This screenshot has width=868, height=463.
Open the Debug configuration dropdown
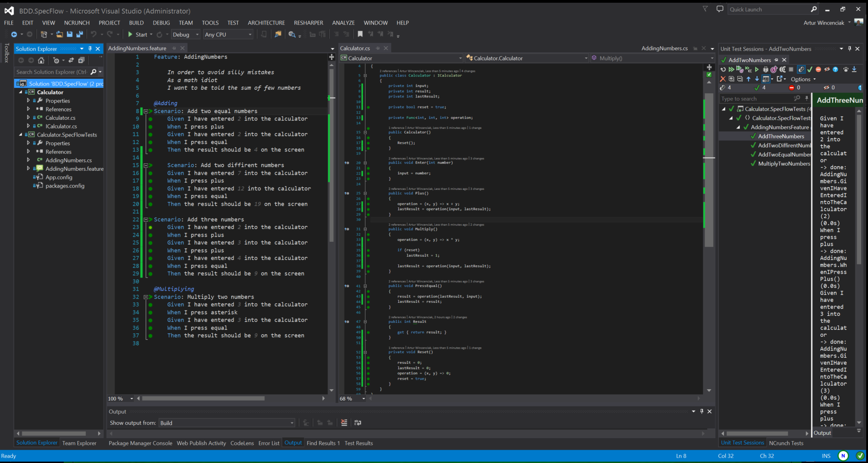point(185,35)
